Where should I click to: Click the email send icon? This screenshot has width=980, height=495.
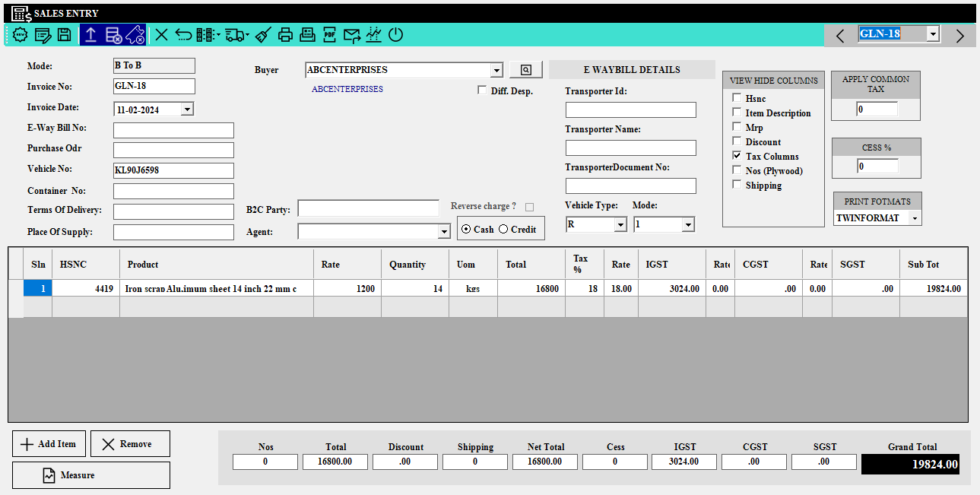(351, 34)
